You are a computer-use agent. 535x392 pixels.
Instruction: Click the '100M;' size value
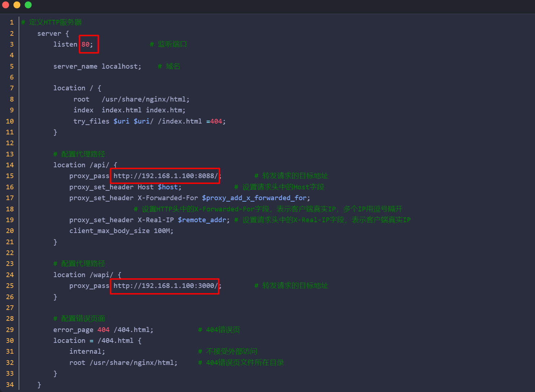click(164, 231)
